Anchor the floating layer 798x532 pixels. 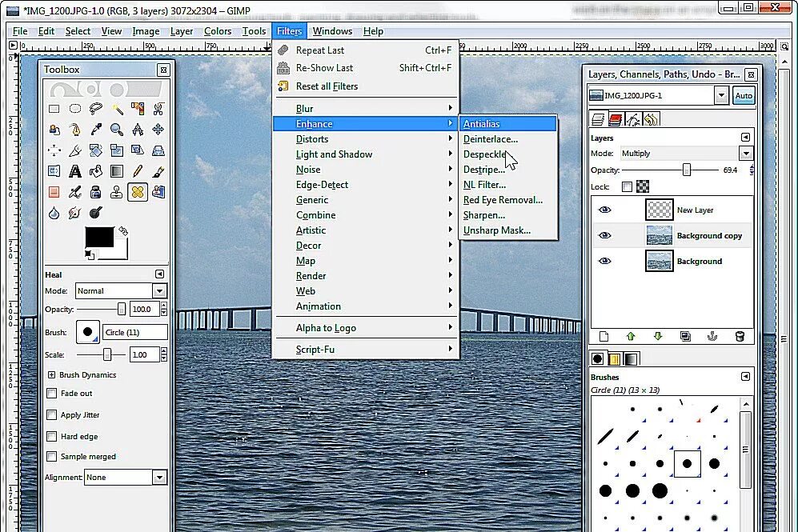coord(712,336)
